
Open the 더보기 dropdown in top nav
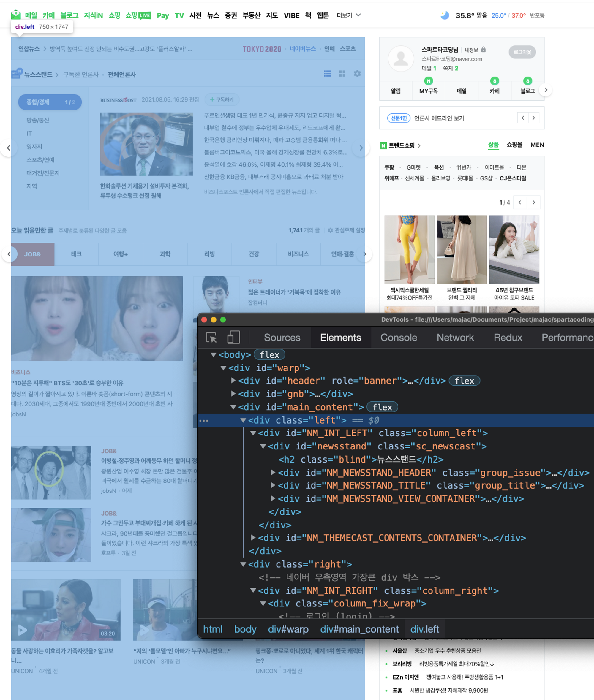click(x=348, y=15)
